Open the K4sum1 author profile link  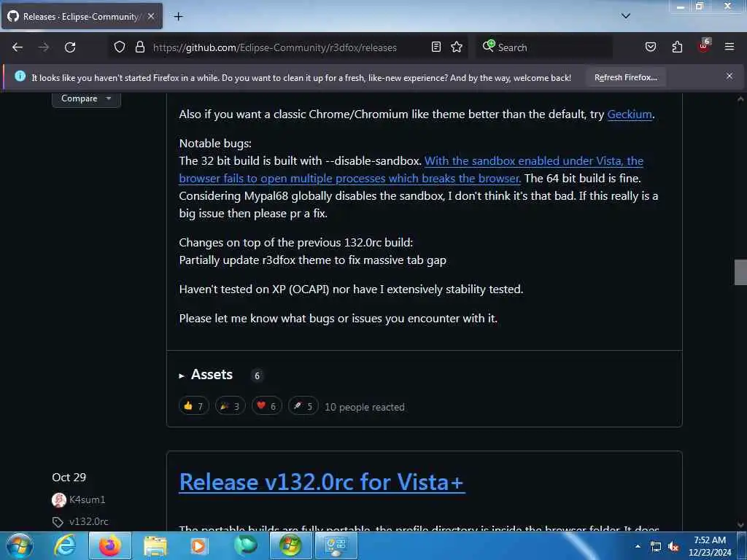[88, 499]
